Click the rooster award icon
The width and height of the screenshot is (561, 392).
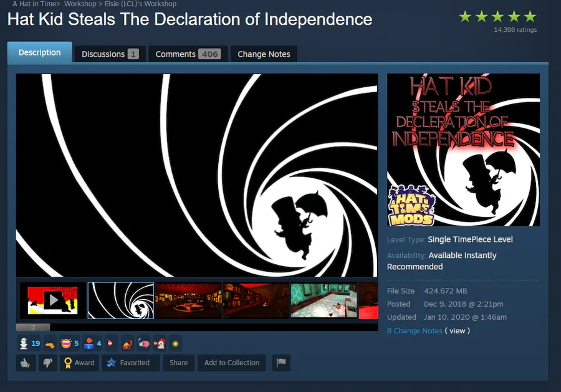pos(159,344)
